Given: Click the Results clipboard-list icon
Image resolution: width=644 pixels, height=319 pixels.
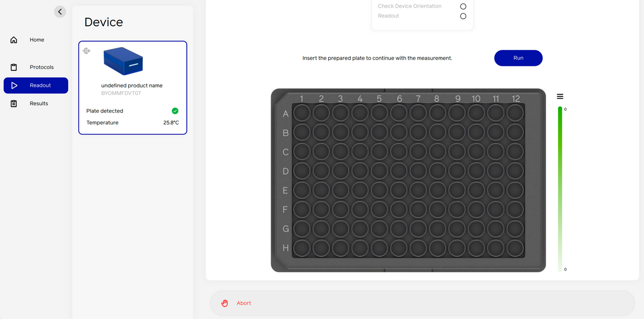Looking at the screenshot, I should tap(14, 103).
